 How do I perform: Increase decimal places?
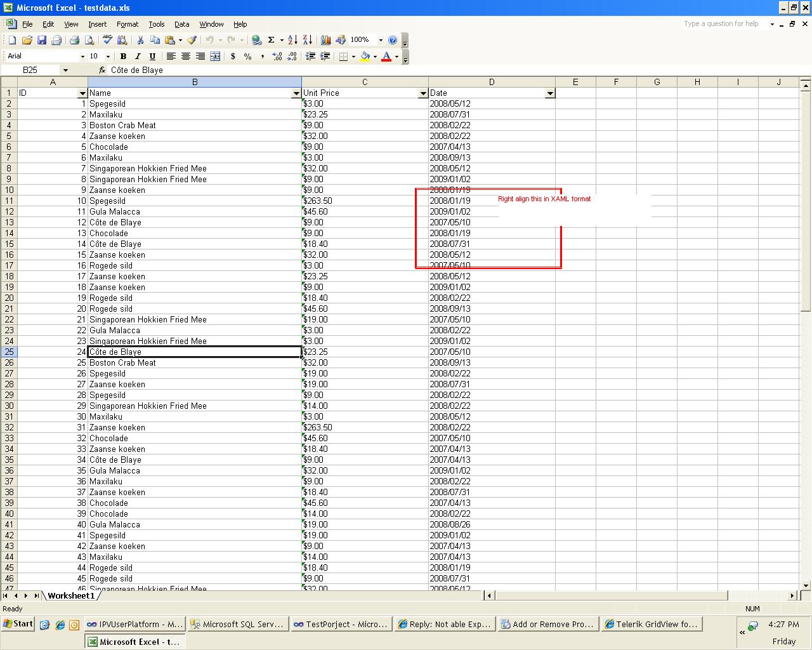[277, 56]
